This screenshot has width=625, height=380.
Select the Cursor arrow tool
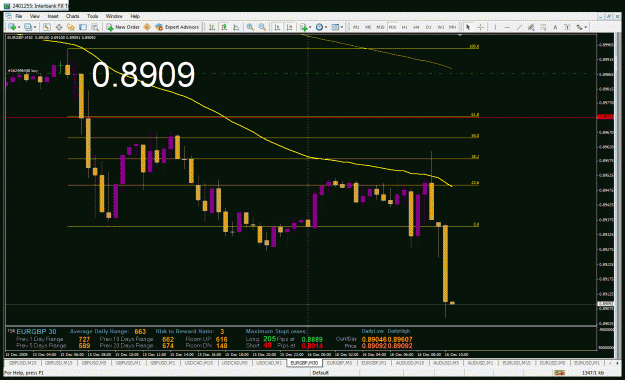(468, 27)
